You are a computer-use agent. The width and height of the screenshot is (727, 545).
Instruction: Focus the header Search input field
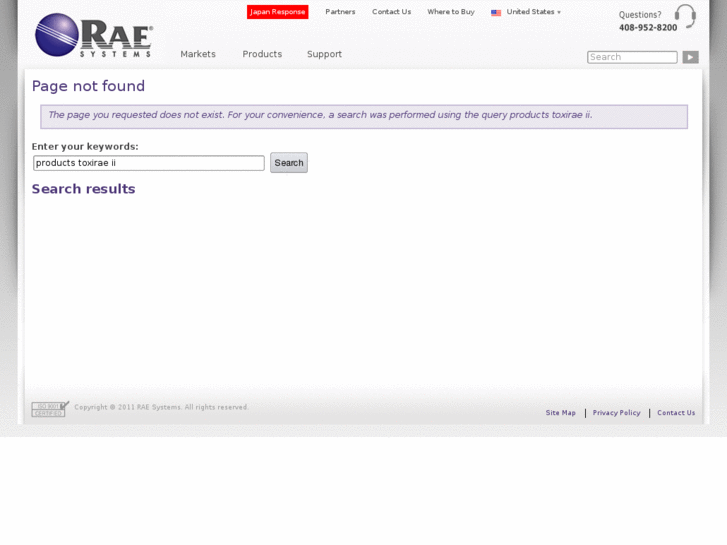pyautogui.click(x=632, y=57)
